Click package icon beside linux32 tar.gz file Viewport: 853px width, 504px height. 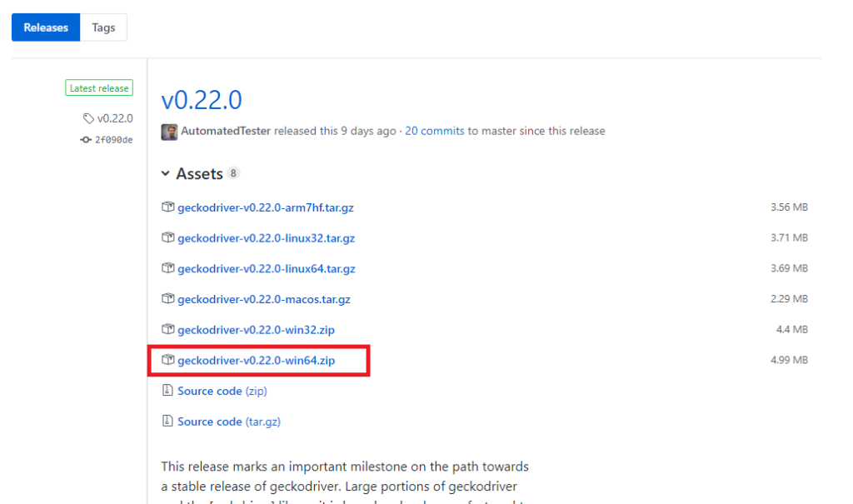pyautogui.click(x=168, y=238)
